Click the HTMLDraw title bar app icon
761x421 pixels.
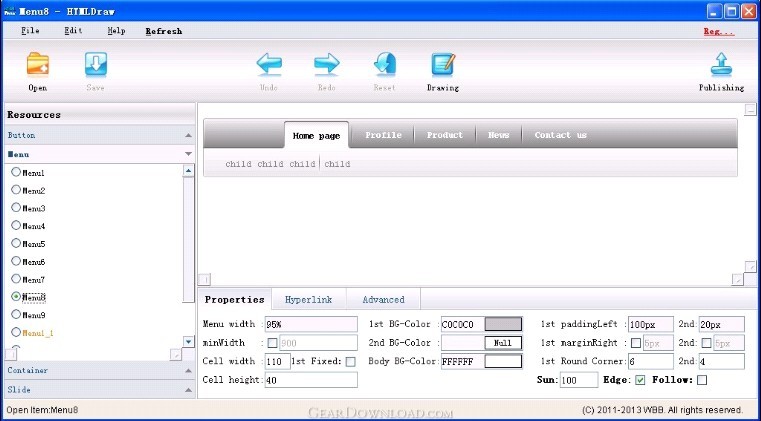(9, 11)
